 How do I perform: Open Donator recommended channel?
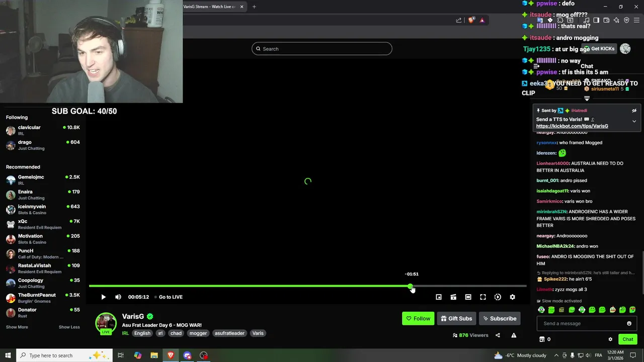tap(43, 313)
